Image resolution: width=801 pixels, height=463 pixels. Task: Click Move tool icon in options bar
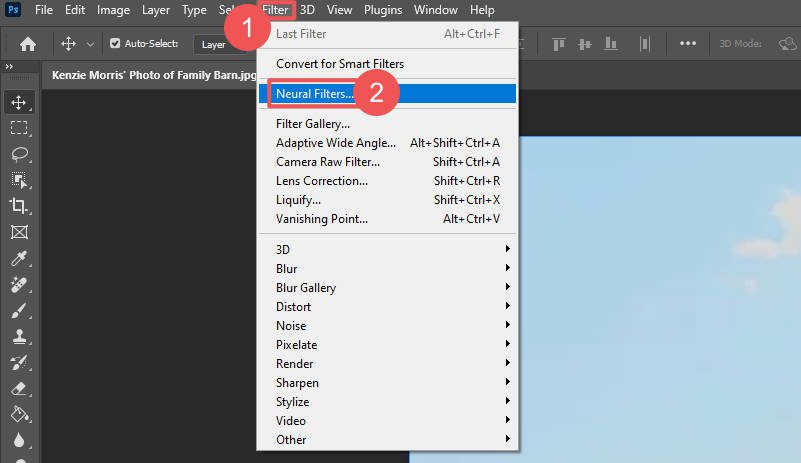[x=68, y=44]
